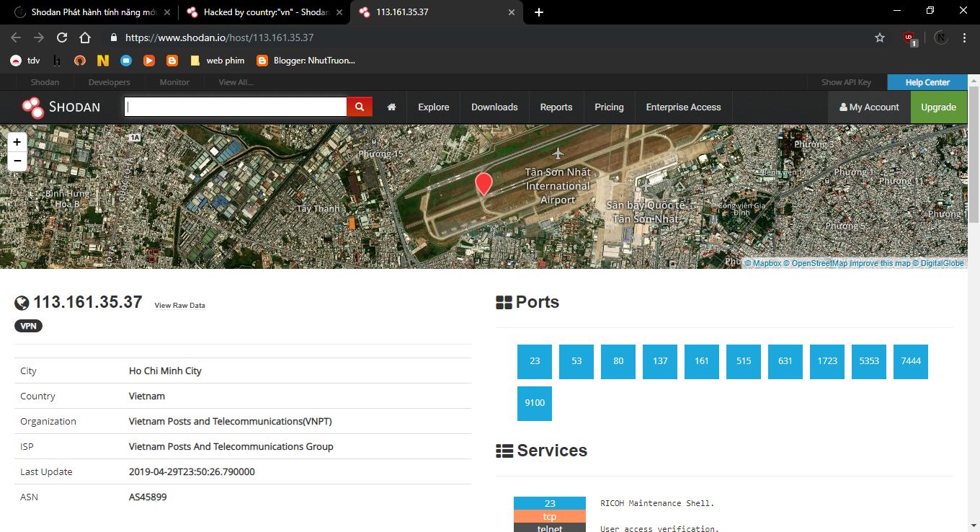Image resolution: width=980 pixels, height=532 pixels.
Task: Open the web phim bookmark folder
Action: coord(217,61)
